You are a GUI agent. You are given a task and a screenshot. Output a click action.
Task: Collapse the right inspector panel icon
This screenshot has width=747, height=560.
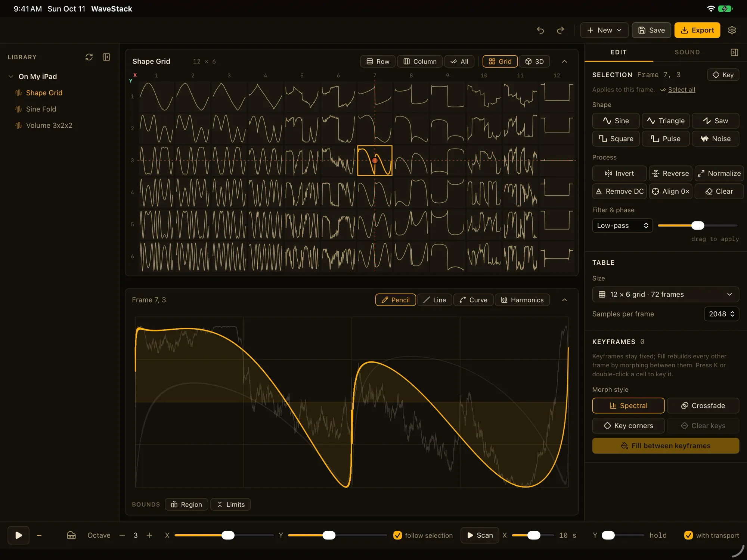[734, 52]
